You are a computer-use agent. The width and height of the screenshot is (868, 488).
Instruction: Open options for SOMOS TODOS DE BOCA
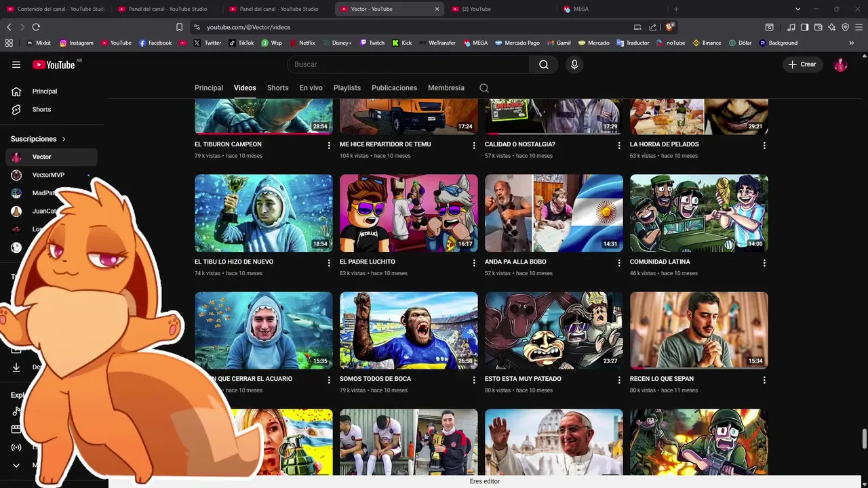474,380
